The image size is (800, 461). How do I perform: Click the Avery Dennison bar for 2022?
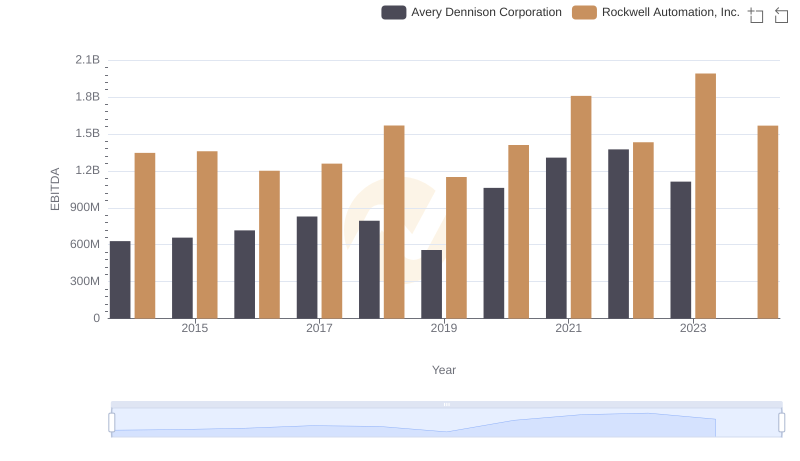pyautogui.click(x=618, y=234)
